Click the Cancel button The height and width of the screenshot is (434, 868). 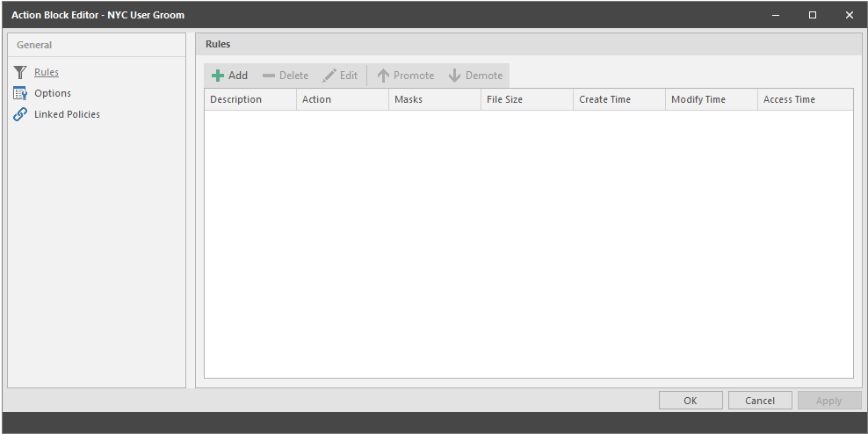760,401
